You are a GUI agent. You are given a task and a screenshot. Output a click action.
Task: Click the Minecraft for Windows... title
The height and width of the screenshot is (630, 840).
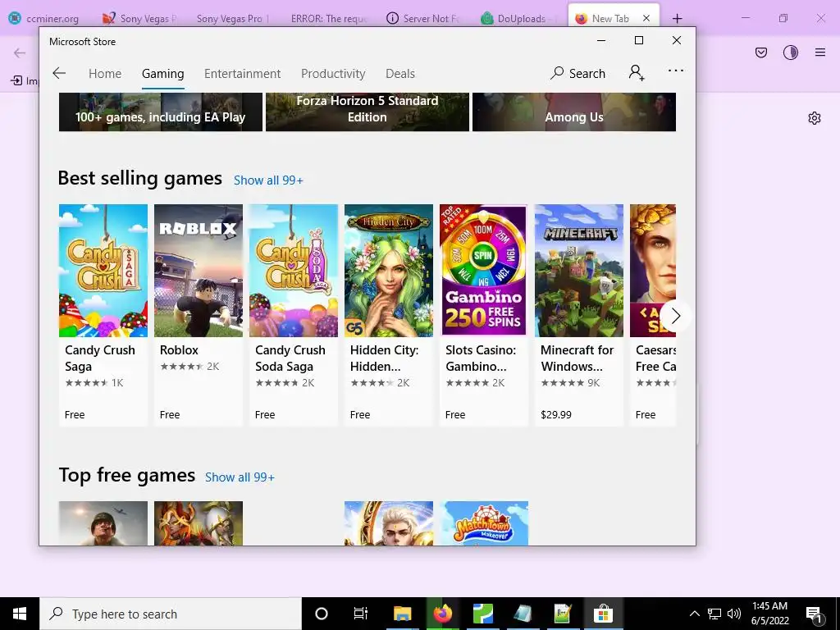577,358
